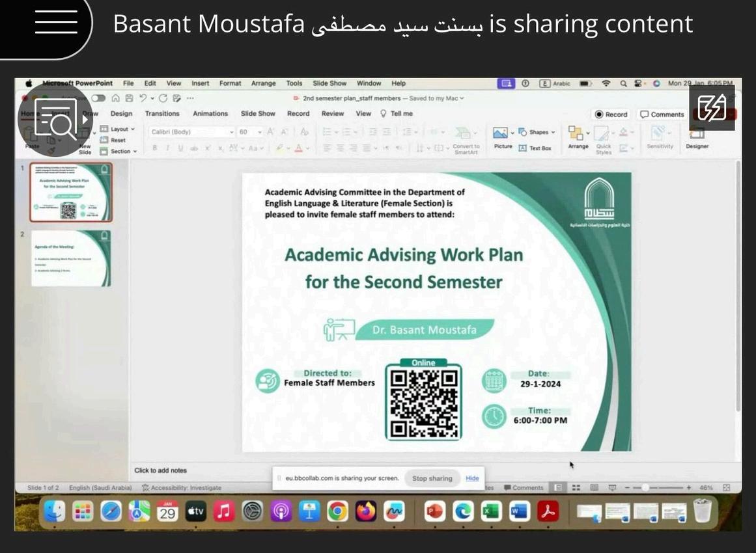This screenshot has width=756, height=553.
Task: Click the Redo icon in title bar
Action: tap(163, 98)
